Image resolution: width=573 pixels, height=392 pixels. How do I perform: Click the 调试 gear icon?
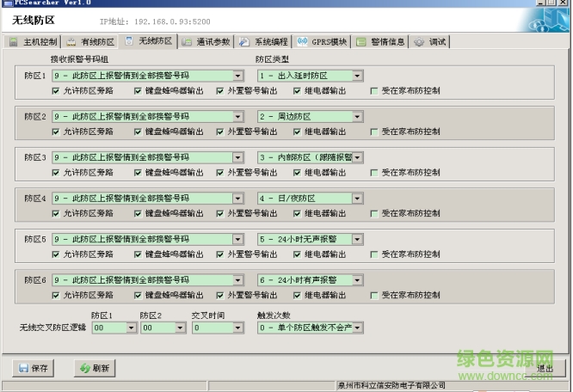419,41
